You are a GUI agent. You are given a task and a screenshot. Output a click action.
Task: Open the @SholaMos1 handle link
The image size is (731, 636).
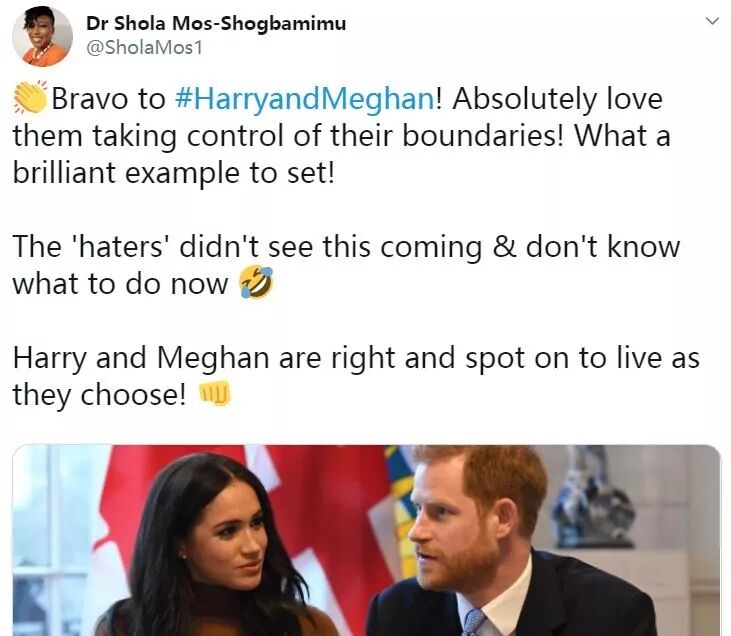(x=145, y=48)
